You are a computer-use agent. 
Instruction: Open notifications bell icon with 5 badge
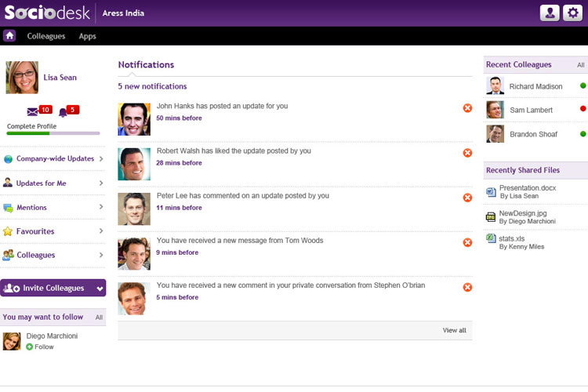tap(63, 112)
